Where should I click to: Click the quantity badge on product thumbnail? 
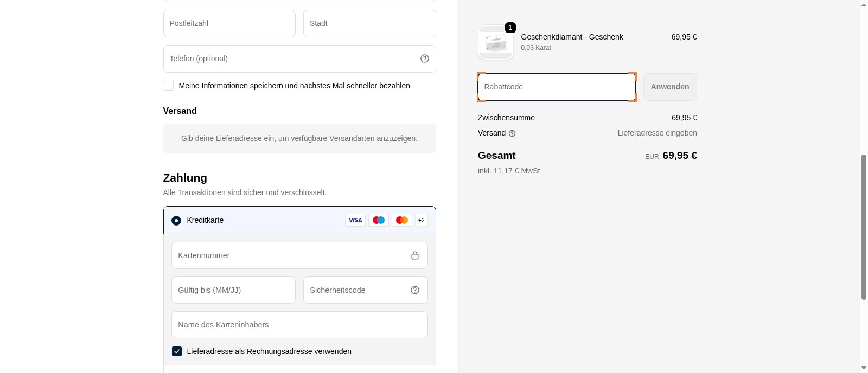510,28
